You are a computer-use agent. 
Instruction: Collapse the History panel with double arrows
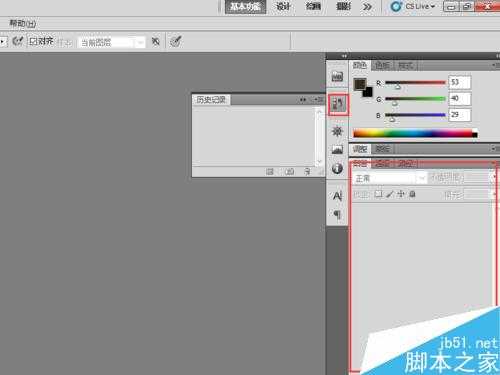coord(303,100)
